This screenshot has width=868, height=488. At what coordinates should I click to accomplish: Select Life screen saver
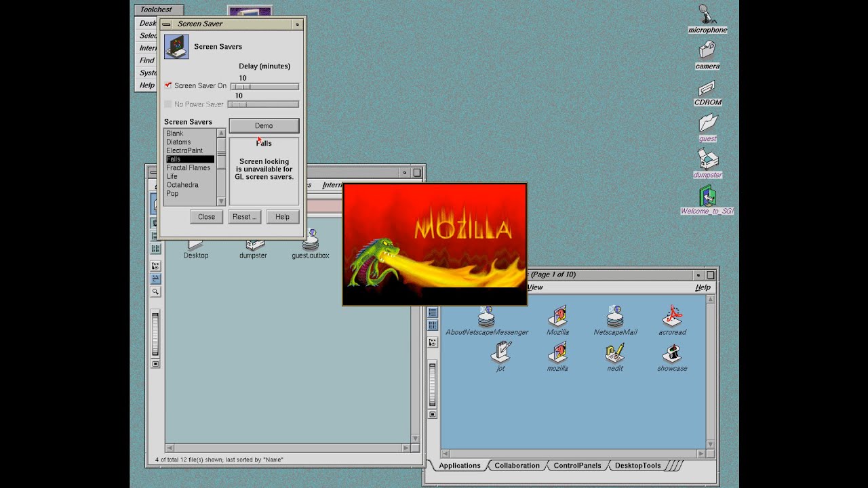point(190,176)
